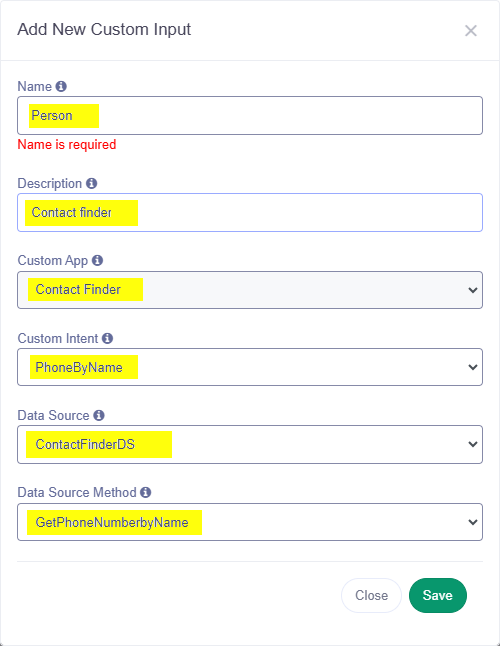This screenshot has width=500, height=646.
Task: Click the Data Source chevron arrow
Action: click(473, 445)
